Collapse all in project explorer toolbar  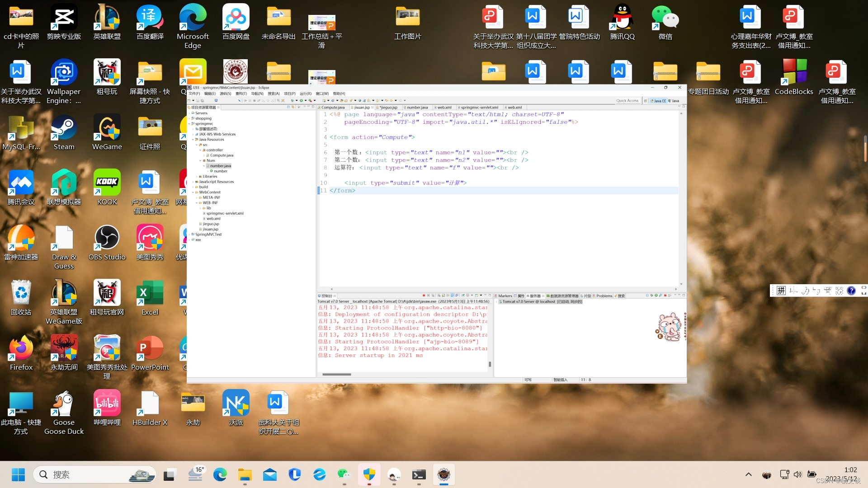coord(288,107)
